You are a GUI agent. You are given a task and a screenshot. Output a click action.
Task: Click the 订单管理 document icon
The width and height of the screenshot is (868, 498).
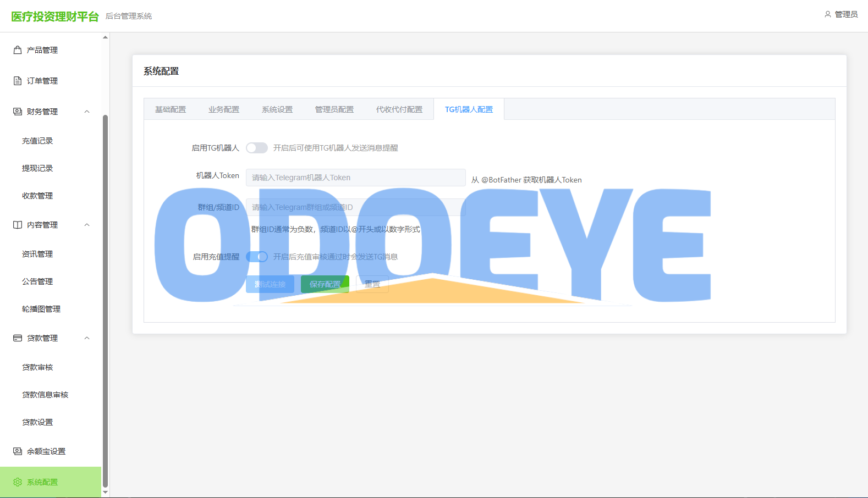(x=18, y=81)
